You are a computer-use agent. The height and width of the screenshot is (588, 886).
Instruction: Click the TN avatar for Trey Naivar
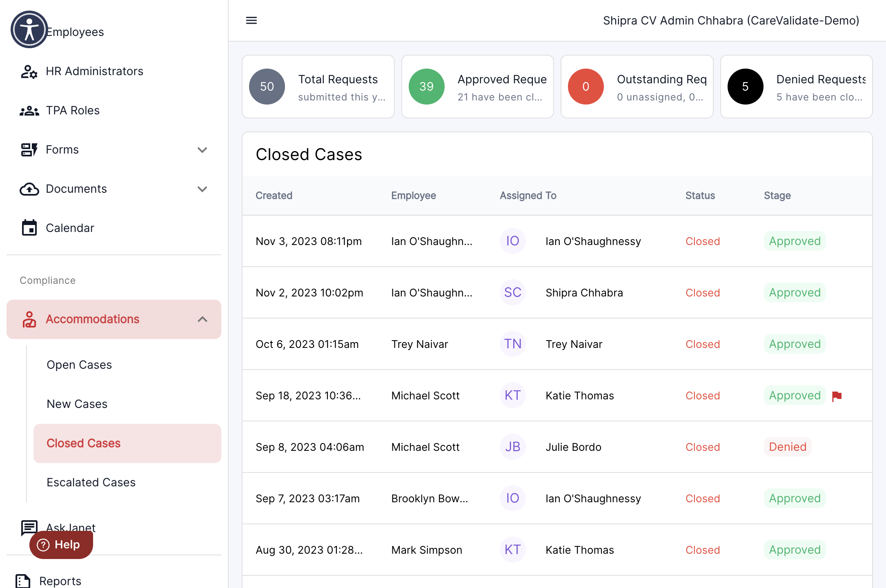pos(513,344)
